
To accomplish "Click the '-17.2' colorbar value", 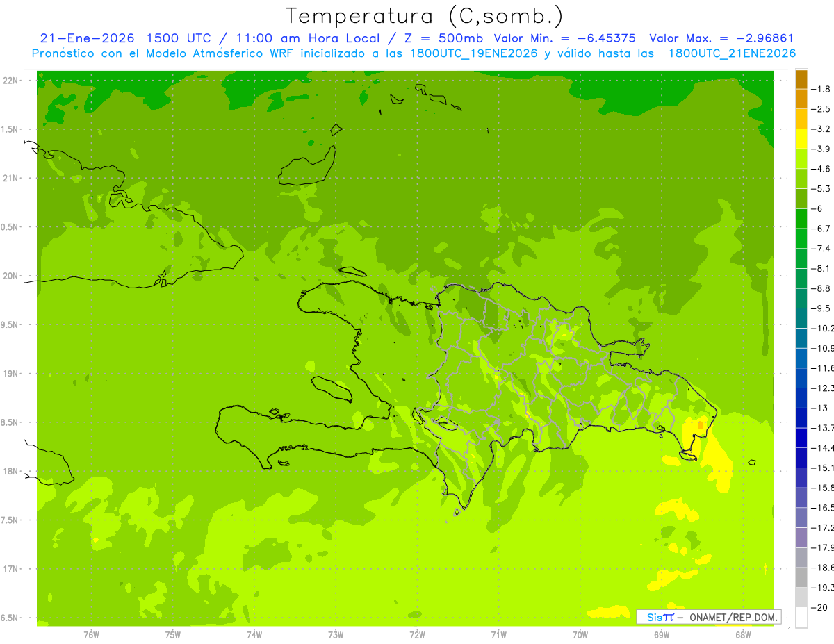I will tap(824, 527).
